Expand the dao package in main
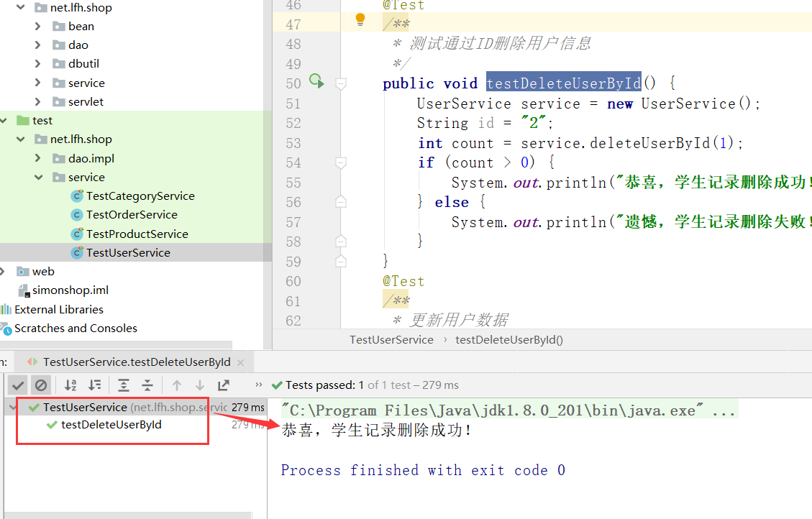The image size is (812, 519). coord(37,45)
